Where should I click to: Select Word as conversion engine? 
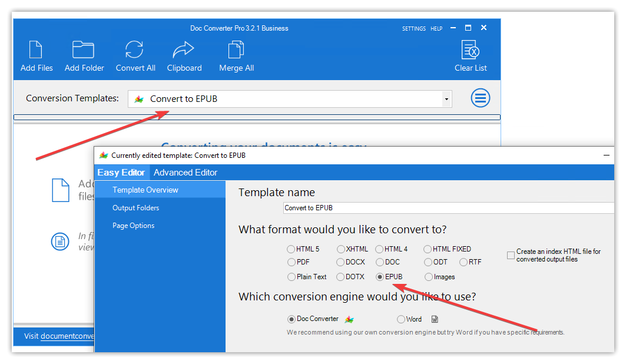click(401, 319)
